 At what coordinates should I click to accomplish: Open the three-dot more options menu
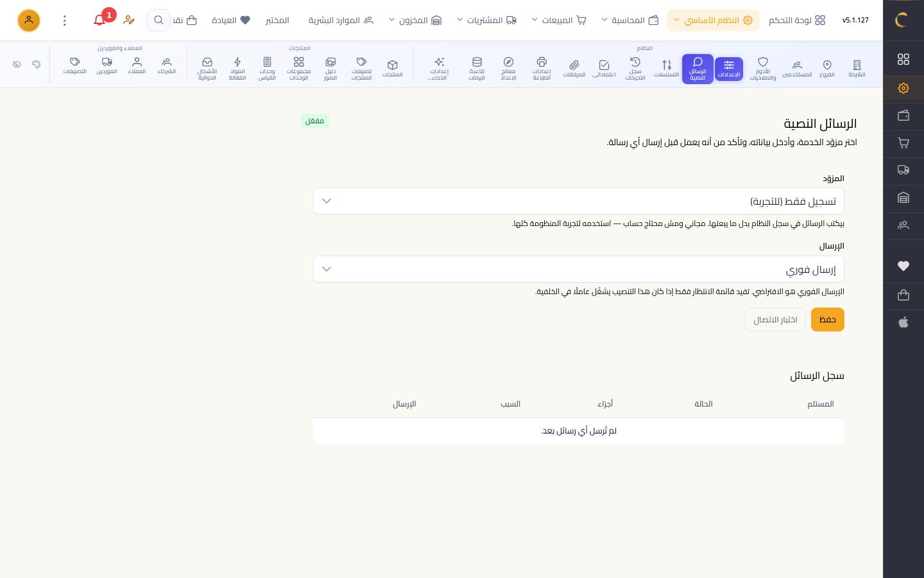[x=65, y=21]
